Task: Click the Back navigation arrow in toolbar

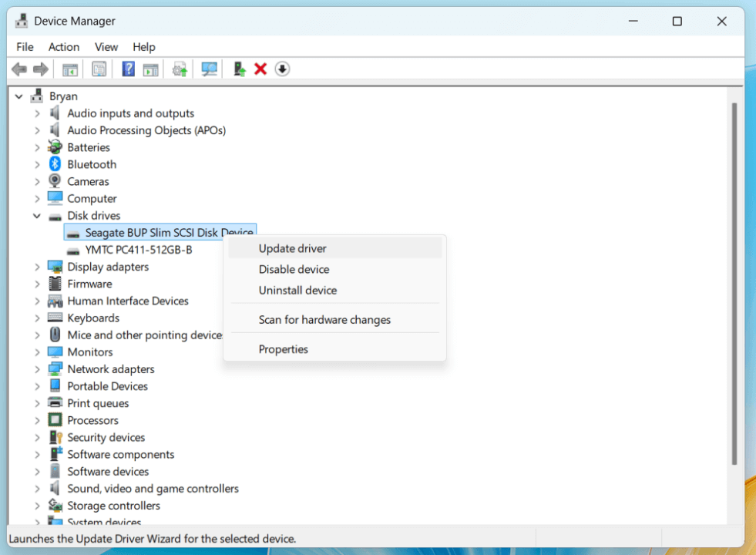Action: tap(18, 69)
